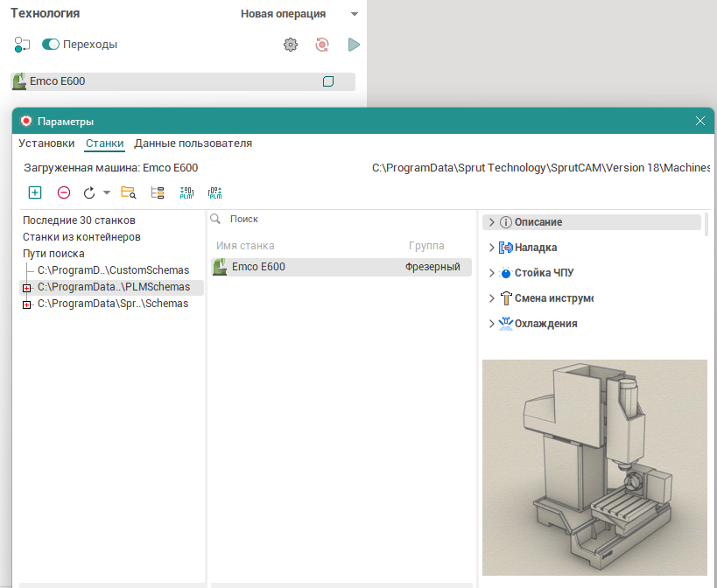
Task: Click the refresh machine list icon
Action: click(x=89, y=192)
